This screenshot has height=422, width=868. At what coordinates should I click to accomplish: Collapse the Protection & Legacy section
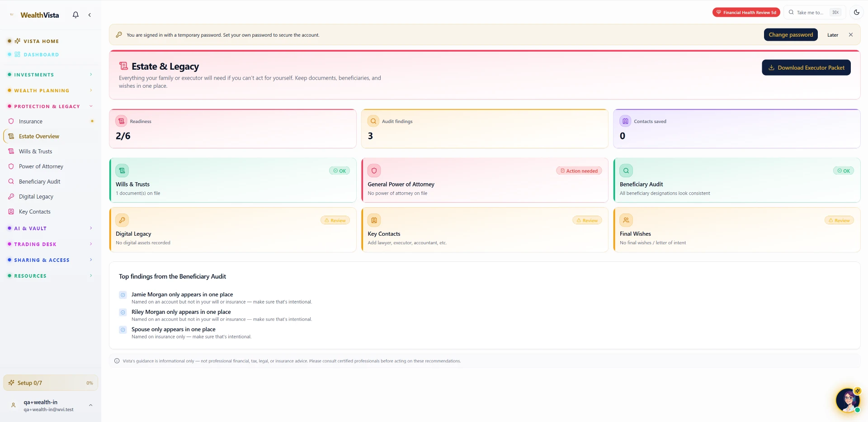tap(51, 106)
